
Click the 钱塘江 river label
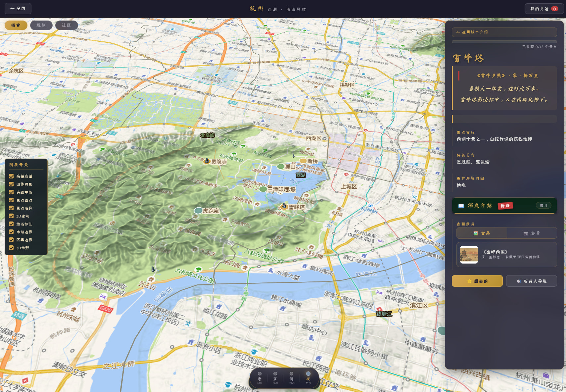click(x=384, y=314)
